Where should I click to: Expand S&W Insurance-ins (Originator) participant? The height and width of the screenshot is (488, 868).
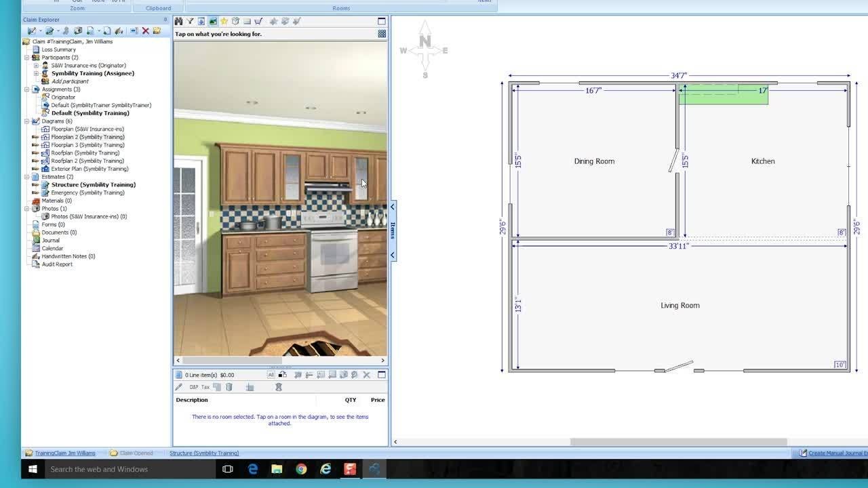(x=36, y=66)
